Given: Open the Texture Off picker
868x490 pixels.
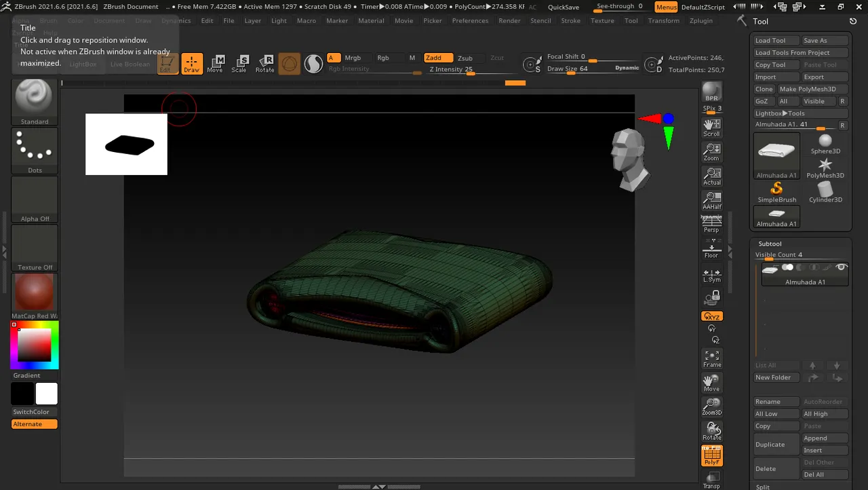Looking at the screenshot, I should click(x=35, y=248).
